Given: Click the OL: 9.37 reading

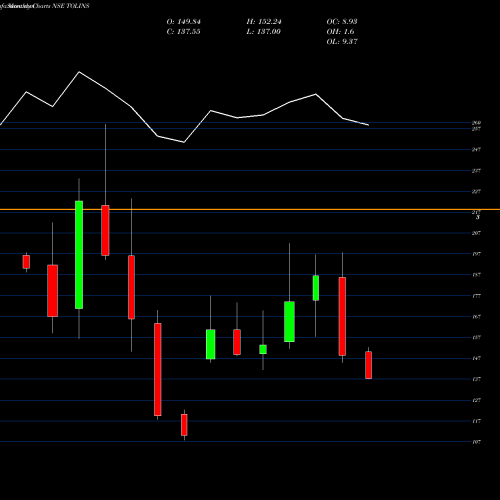Looking at the screenshot, I should pos(342,42).
